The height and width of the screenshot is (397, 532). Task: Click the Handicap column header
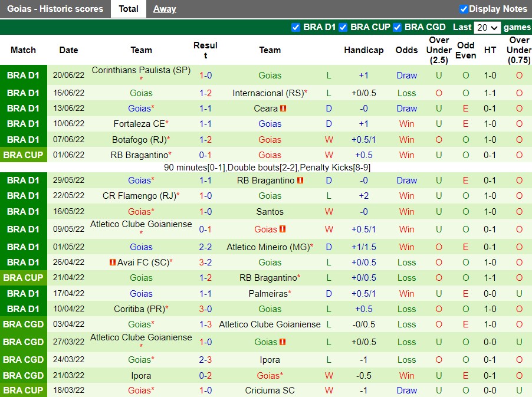coord(364,50)
